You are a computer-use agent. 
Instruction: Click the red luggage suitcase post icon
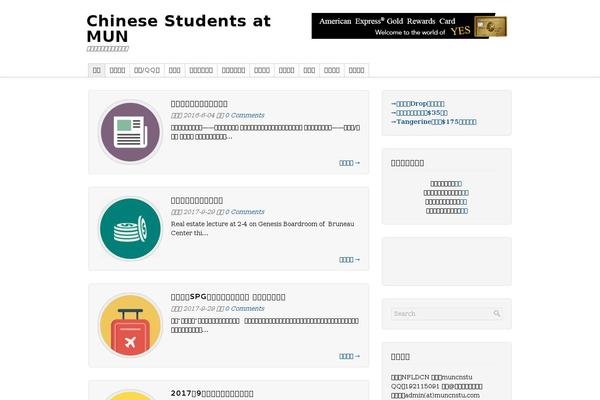click(130, 325)
